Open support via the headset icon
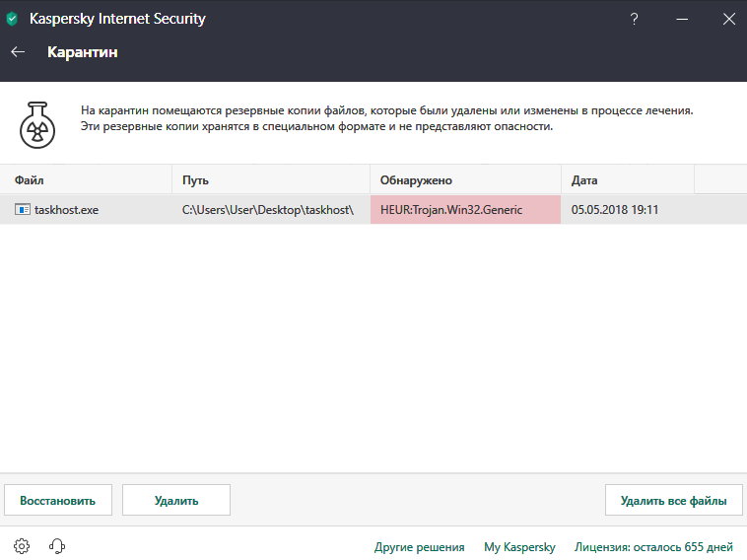This screenshot has width=747, height=560. [57, 545]
